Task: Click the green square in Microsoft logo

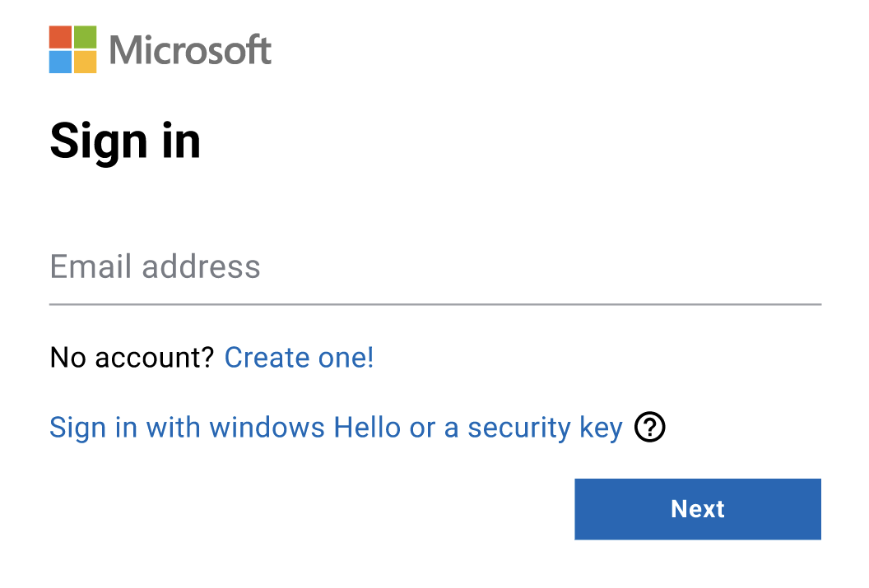Action: [86, 37]
